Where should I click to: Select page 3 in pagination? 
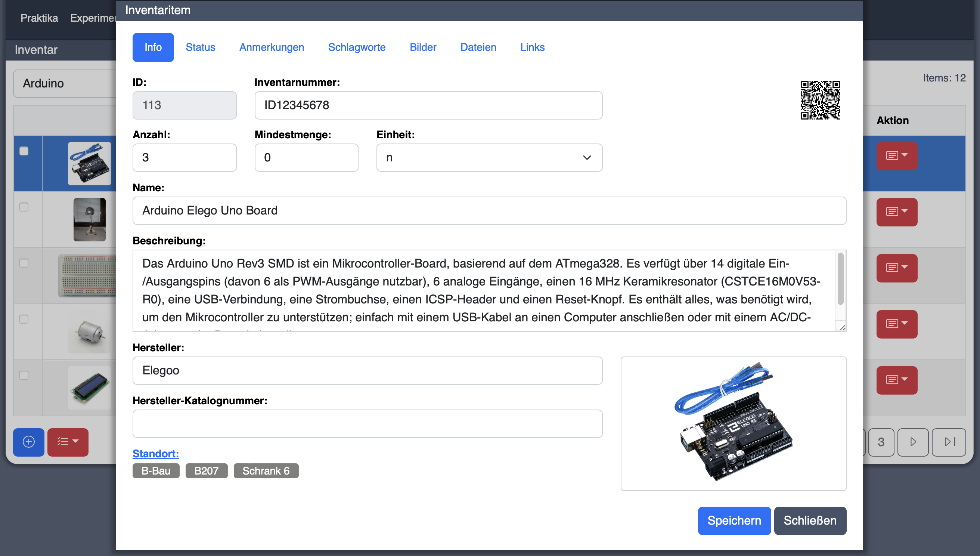click(x=881, y=442)
